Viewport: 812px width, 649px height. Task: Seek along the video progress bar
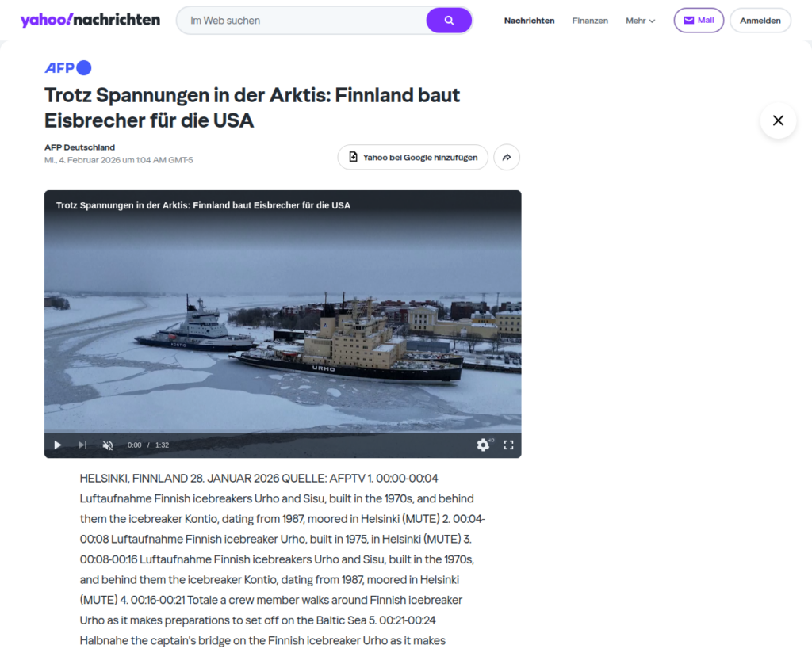pyautogui.click(x=283, y=432)
